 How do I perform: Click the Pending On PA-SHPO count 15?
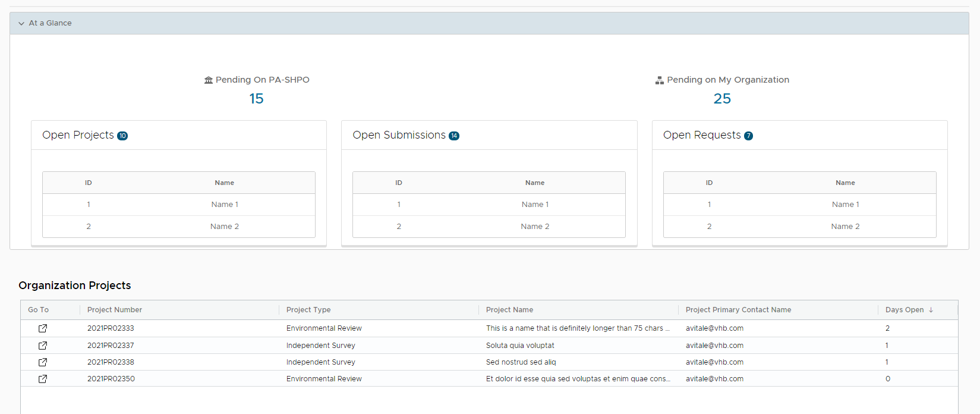click(x=256, y=99)
